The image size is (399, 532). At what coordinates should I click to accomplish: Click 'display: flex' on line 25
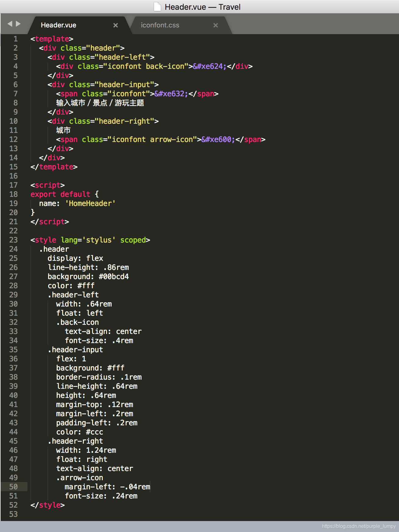75,258
